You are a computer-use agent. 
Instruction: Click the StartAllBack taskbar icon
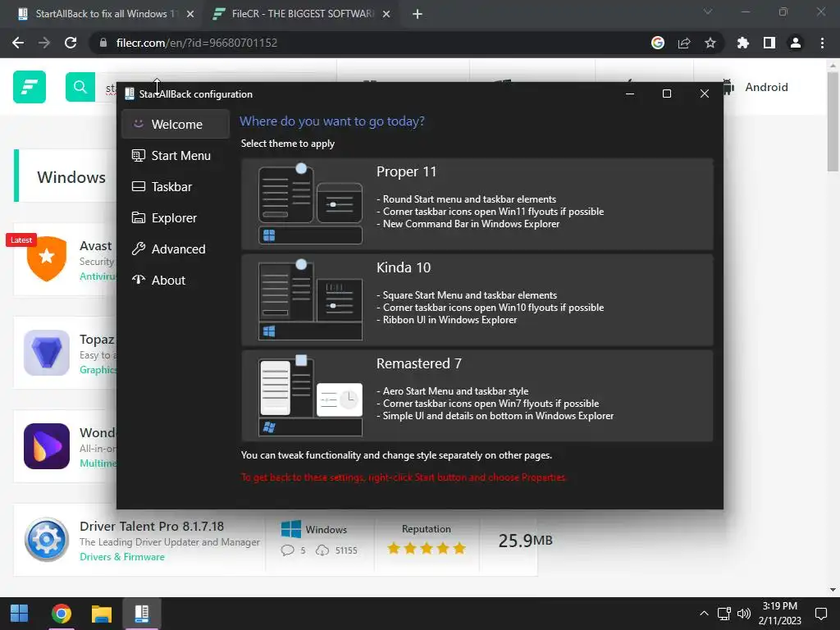point(141,614)
